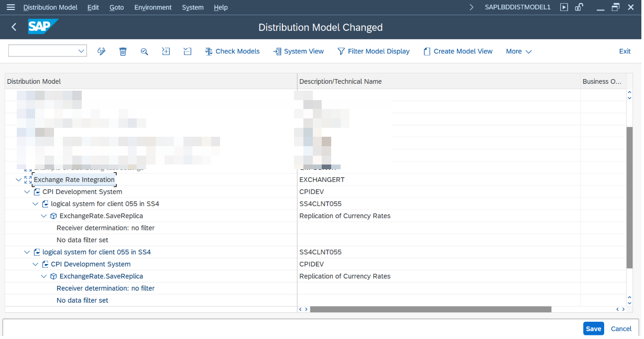644x339 pixels.
Task: Click the Check Models button
Action: tap(232, 51)
